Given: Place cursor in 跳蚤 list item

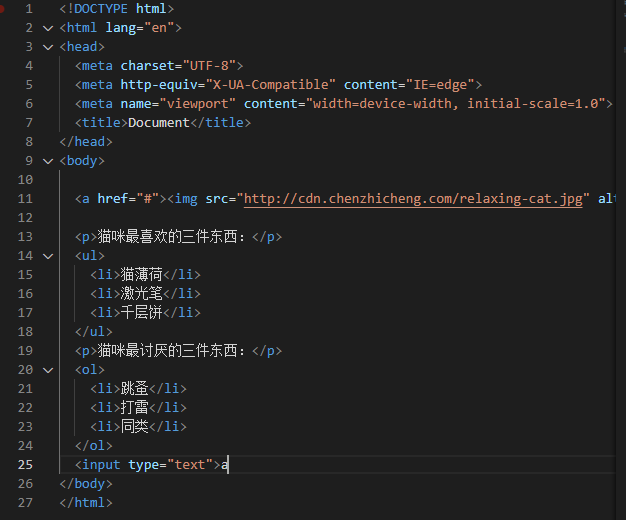Looking at the screenshot, I should (x=134, y=389).
